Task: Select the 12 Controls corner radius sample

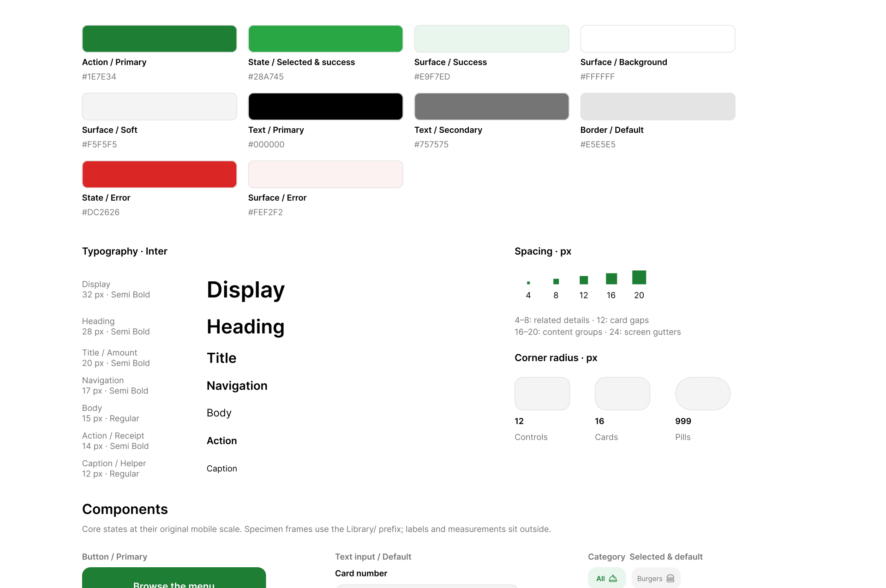Action: tap(542, 393)
